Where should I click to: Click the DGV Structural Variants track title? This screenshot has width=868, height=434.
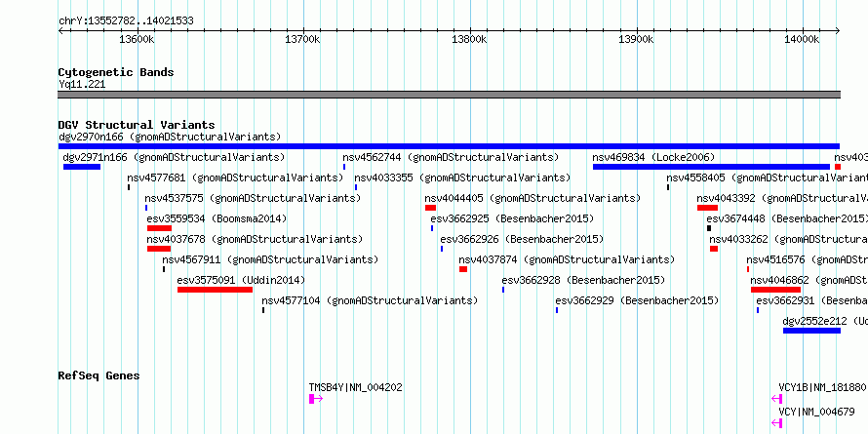[x=137, y=125]
